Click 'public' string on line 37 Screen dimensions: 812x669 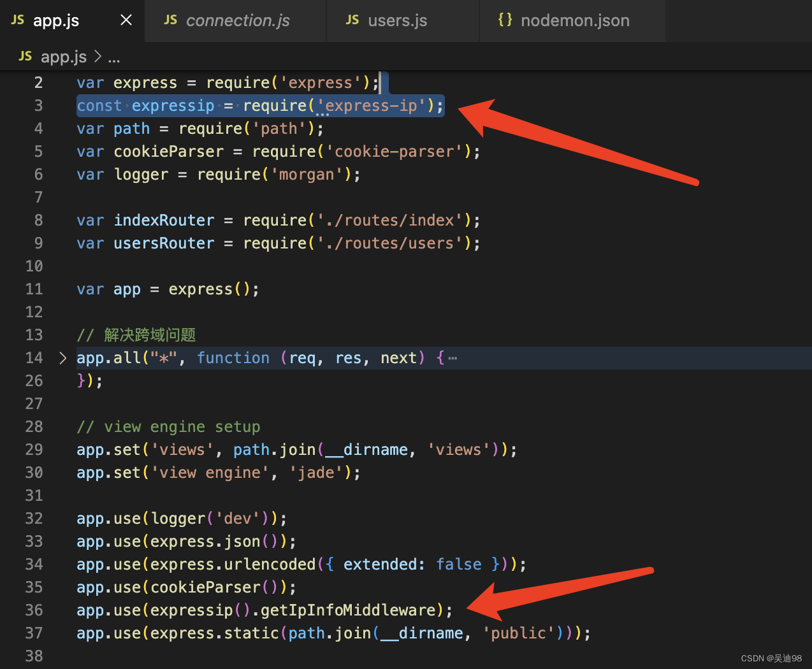[518, 633]
